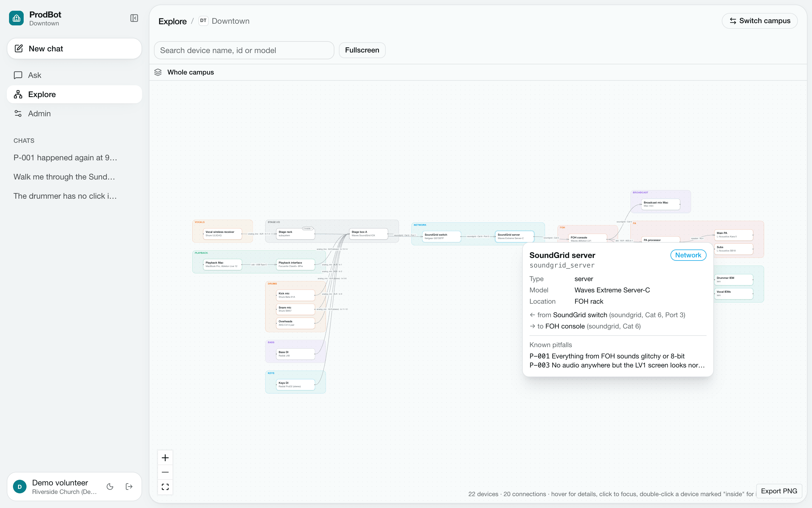
Task: Expand the Whole campus scope selector
Action: pyautogui.click(x=191, y=72)
